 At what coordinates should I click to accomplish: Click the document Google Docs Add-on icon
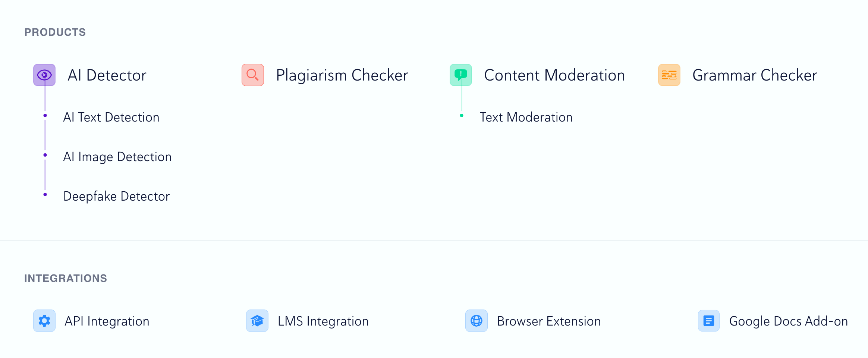point(709,321)
